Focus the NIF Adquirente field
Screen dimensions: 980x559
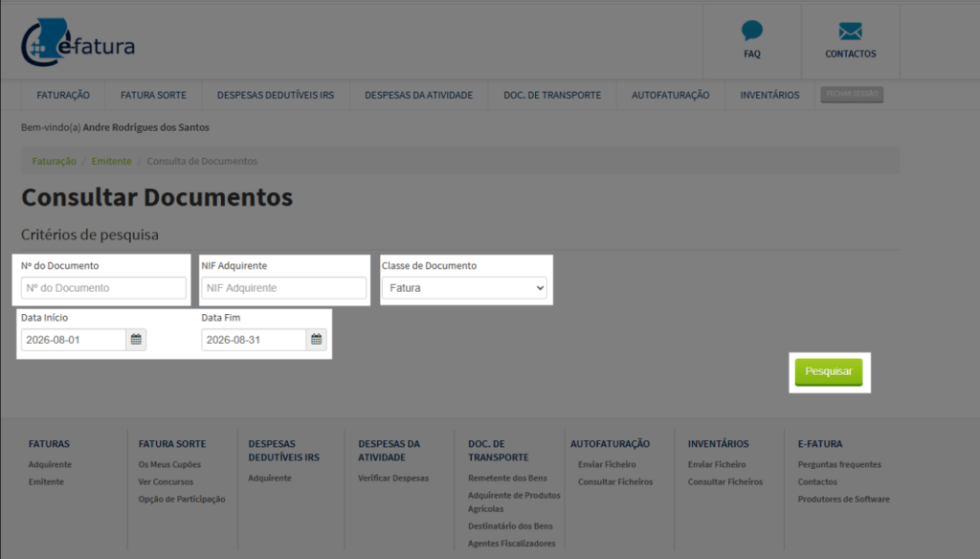pyautogui.click(x=283, y=287)
